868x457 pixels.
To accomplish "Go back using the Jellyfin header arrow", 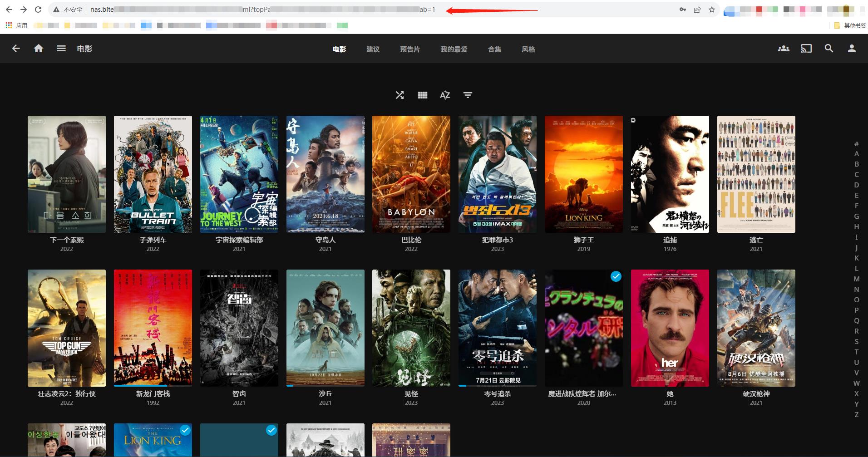I will (16, 49).
